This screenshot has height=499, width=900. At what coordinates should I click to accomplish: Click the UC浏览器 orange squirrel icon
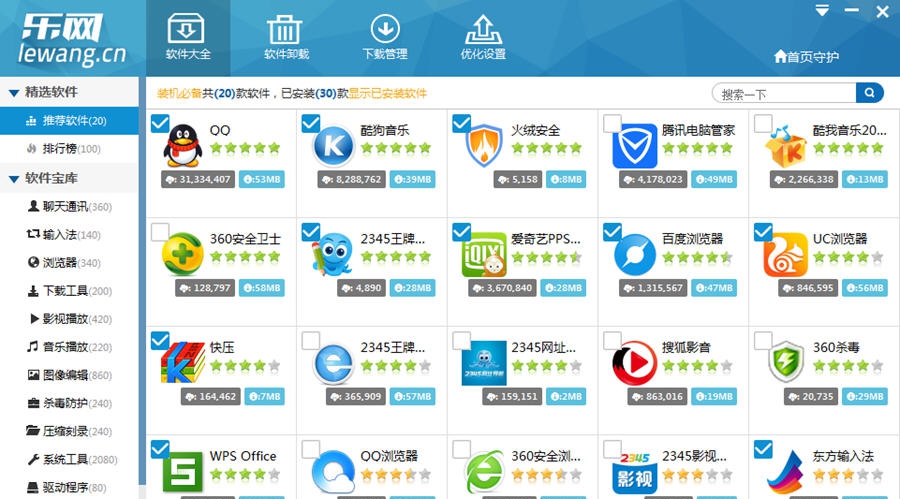point(785,254)
